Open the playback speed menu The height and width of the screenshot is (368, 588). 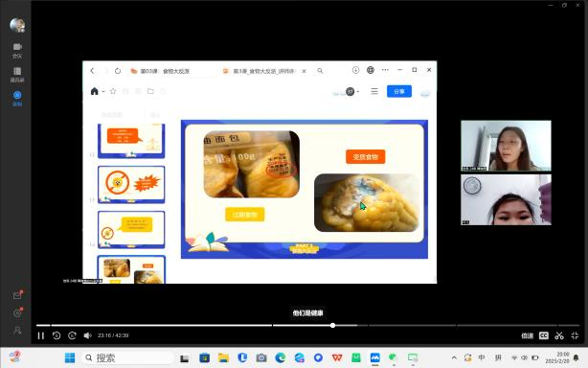(528, 335)
